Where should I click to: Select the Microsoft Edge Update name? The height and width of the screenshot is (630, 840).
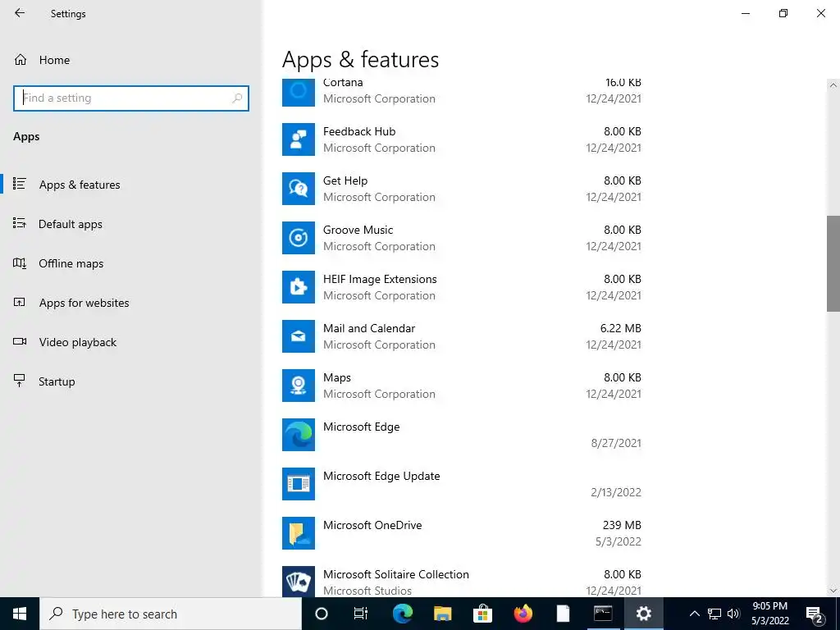pyautogui.click(x=381, y=477)
